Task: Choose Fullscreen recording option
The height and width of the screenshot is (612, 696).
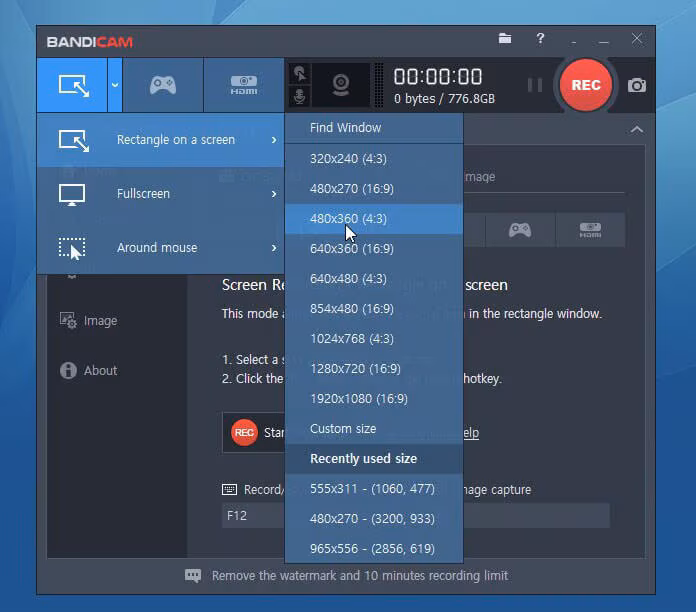Action: tap(161, 194)
